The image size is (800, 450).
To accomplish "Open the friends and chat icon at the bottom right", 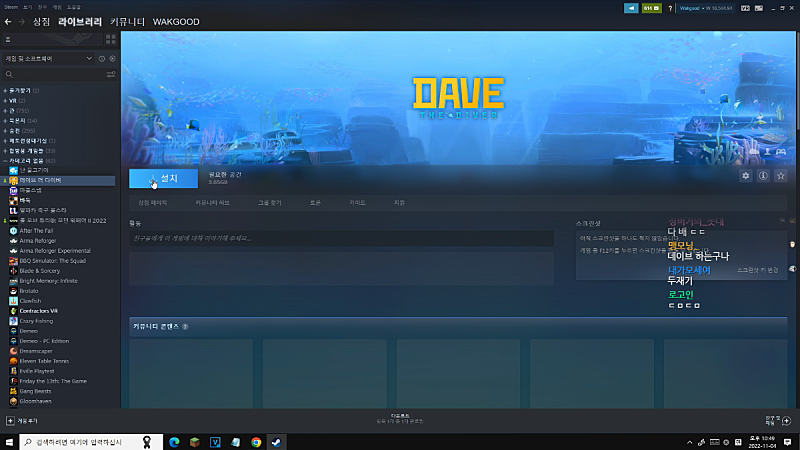I will [x=786, y=421].
